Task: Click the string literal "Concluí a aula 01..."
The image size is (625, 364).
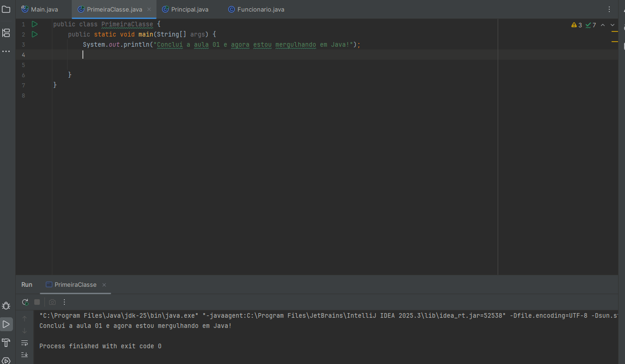Action: coord(253,44)
